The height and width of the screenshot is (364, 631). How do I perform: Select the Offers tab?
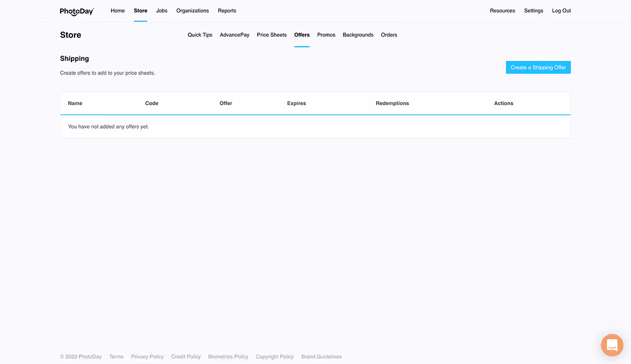click(x=302, y=35)
